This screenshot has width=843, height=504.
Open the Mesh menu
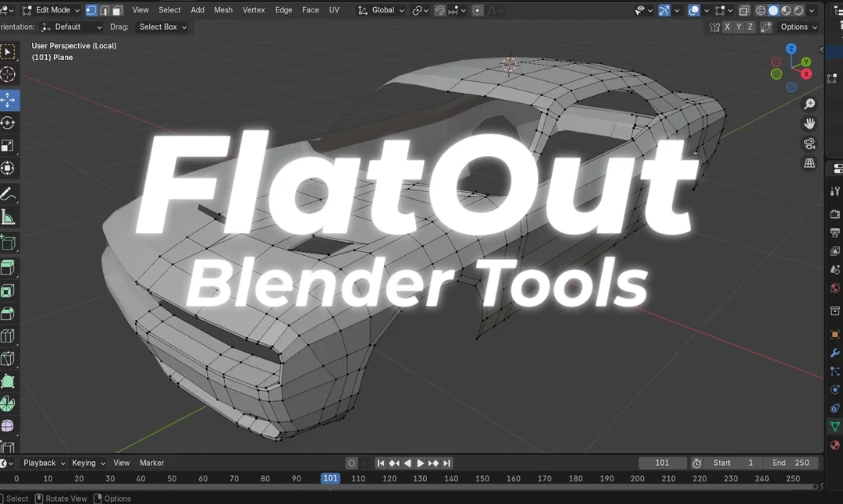click(223, 10)
